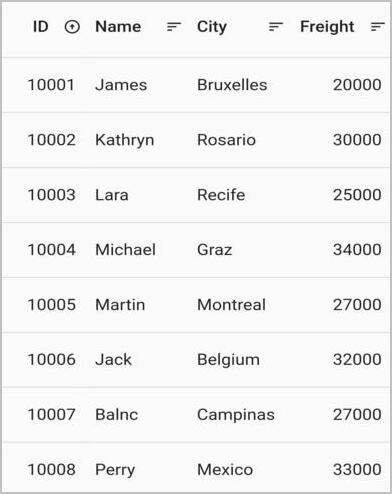The width and height of the screenshot is (392, 494).
Task: Select the Montreal city cell
Action: pyautogui.click(x=231, y=305)
